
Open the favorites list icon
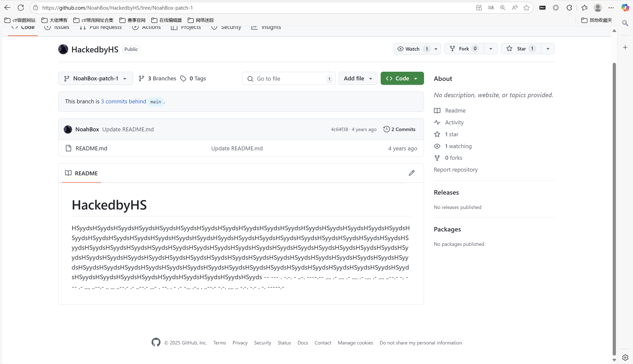tap(585, 8)
